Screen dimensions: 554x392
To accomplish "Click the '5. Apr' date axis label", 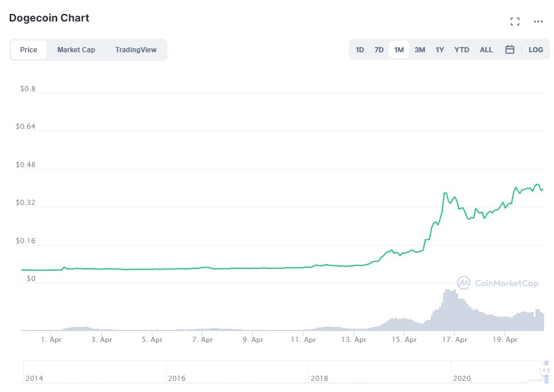I will click(152, 339).
